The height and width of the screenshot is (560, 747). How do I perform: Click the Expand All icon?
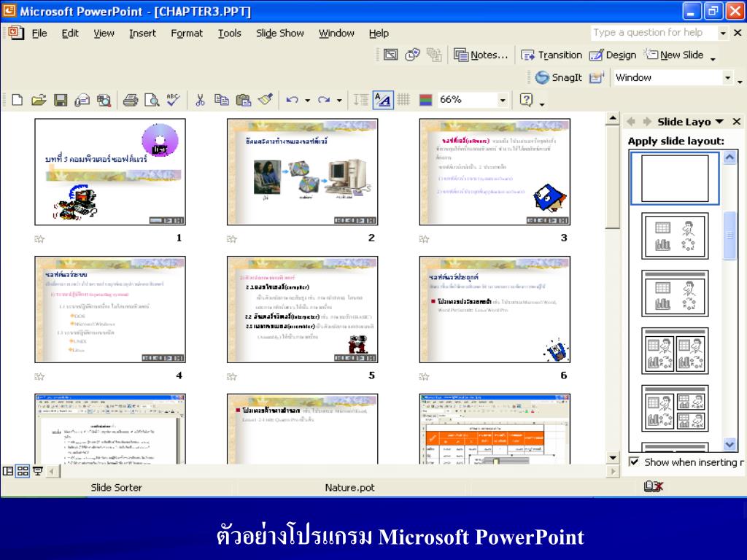360,100
